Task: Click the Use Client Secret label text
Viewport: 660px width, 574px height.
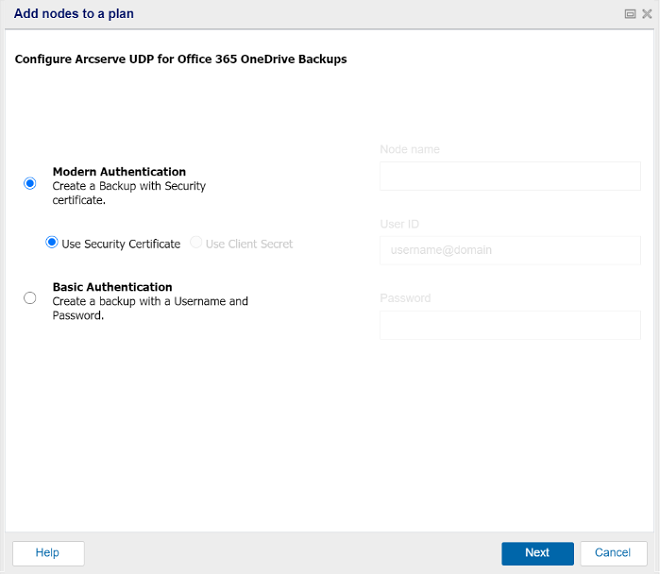Action: click(249, 244)
